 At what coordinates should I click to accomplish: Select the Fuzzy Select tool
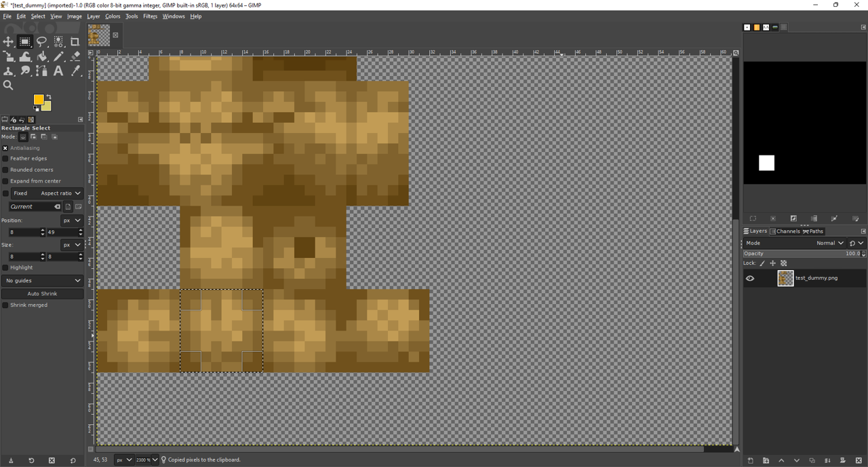(59, 41)
